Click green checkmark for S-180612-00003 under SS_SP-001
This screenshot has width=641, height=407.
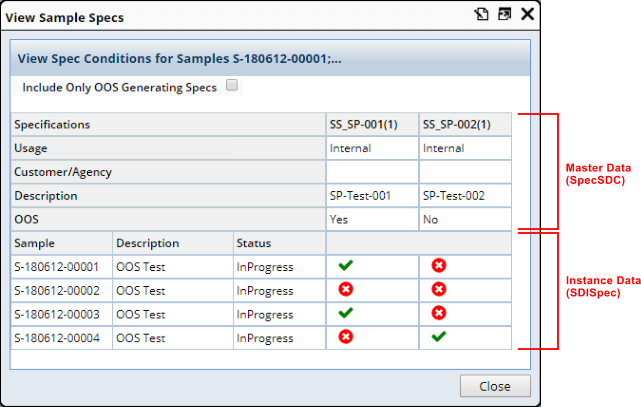coord(345,313)
